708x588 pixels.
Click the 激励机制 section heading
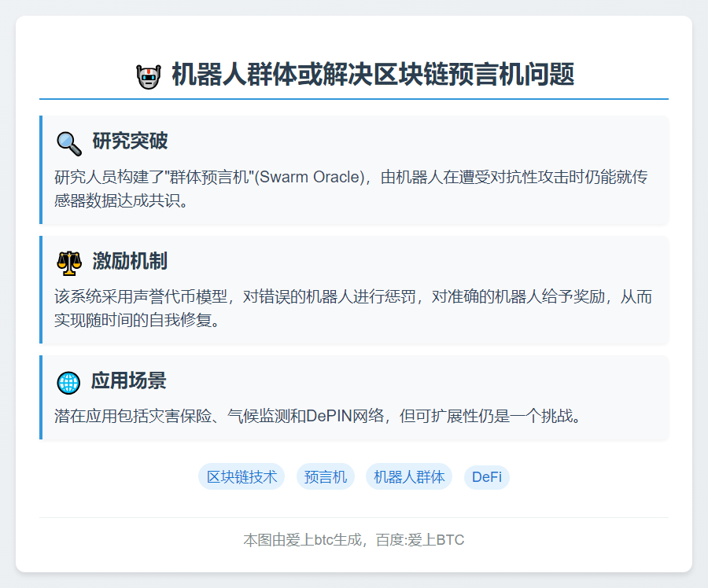[x=130, y=261]
